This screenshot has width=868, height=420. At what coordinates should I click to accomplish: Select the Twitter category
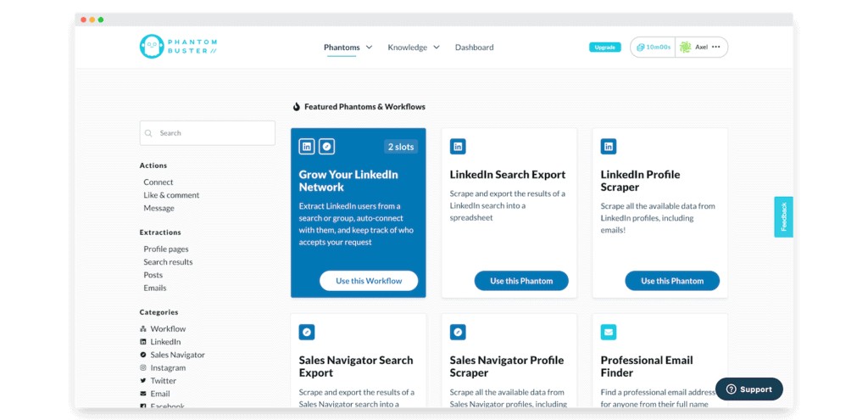pos(164,381)
